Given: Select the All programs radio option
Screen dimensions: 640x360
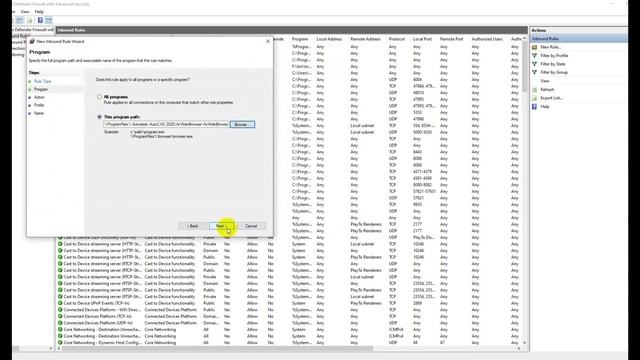Looking at the screenshot, I should (99, 97).
